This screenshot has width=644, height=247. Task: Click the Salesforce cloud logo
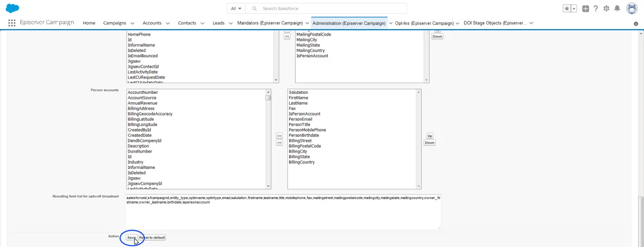13,8
